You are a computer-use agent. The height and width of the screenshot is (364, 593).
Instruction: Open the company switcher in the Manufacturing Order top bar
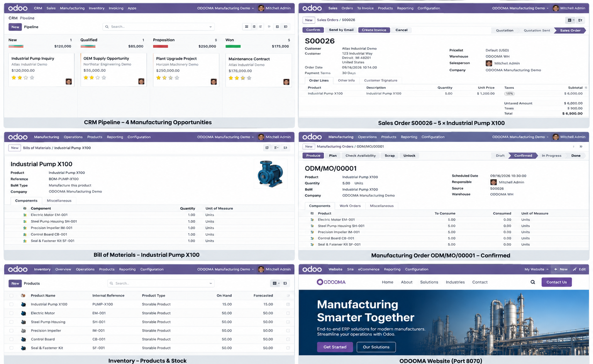point(520,137)
